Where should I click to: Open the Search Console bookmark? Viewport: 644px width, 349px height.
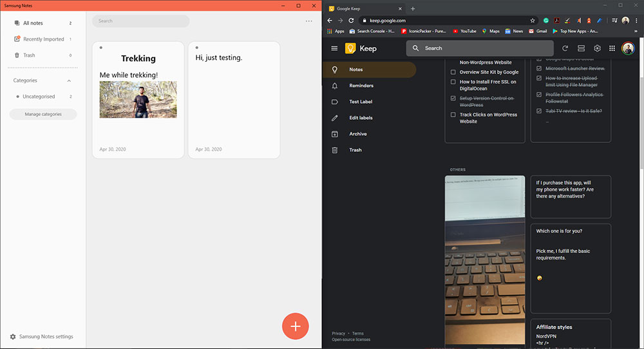[x=372, y=31]
